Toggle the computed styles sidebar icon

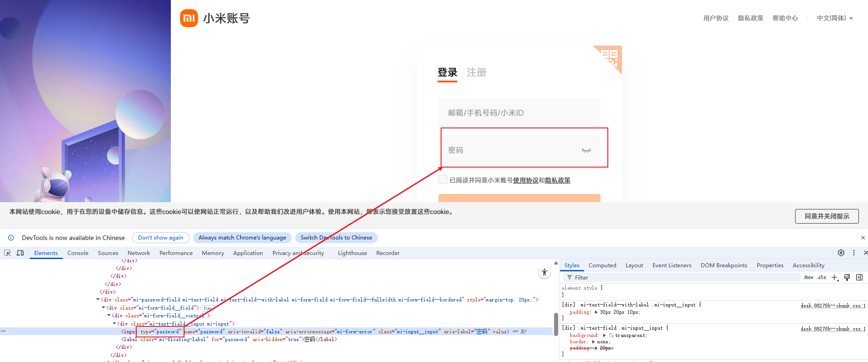tap(859, 277)
